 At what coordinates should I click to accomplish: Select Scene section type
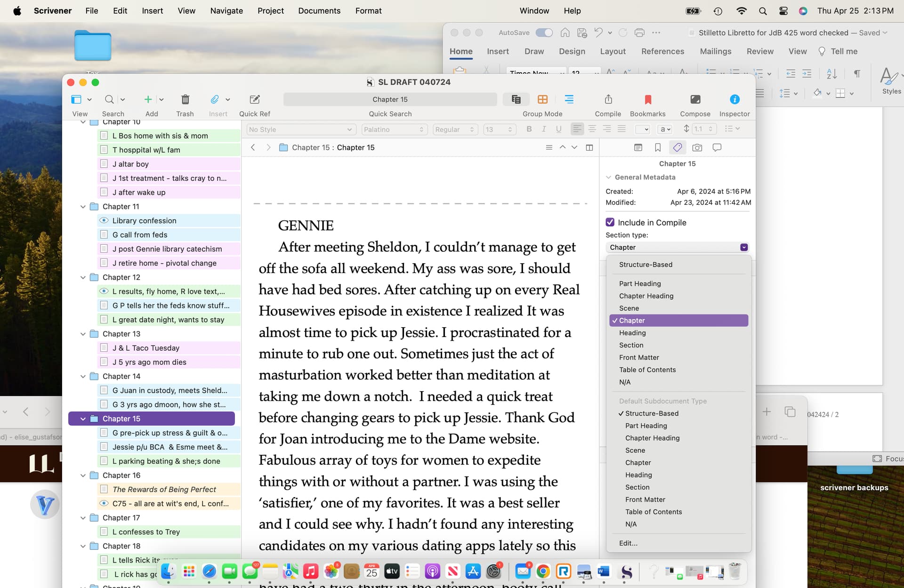pyautogui.click(x=678, y=308)
